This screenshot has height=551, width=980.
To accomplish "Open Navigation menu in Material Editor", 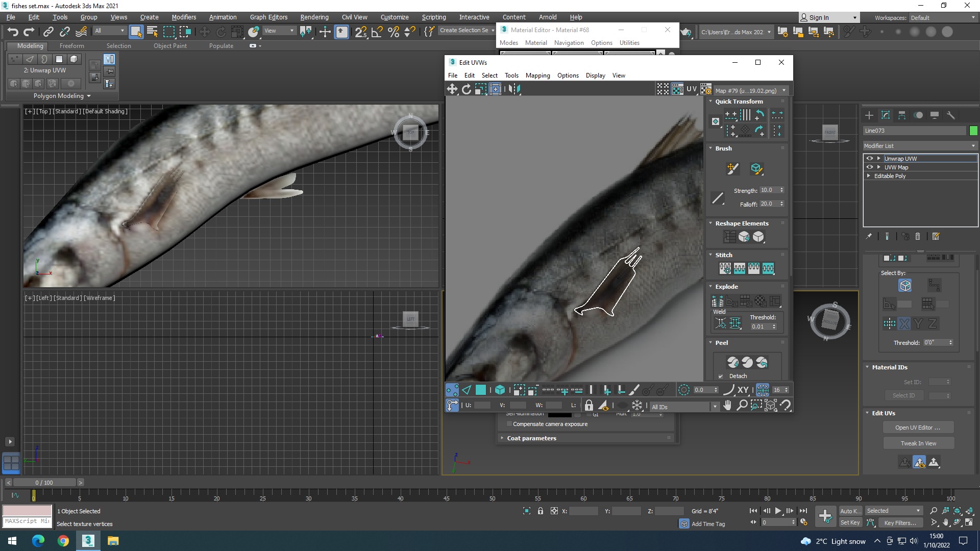I will coord(569,43).
